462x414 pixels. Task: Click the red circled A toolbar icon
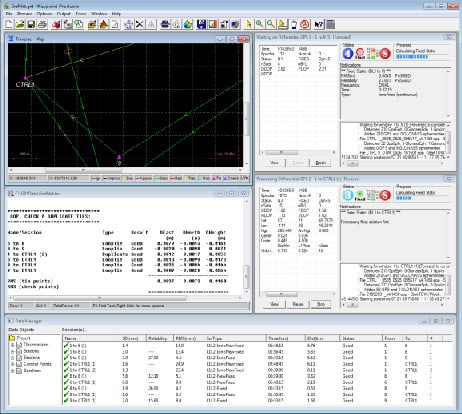(x=305, y=24)
